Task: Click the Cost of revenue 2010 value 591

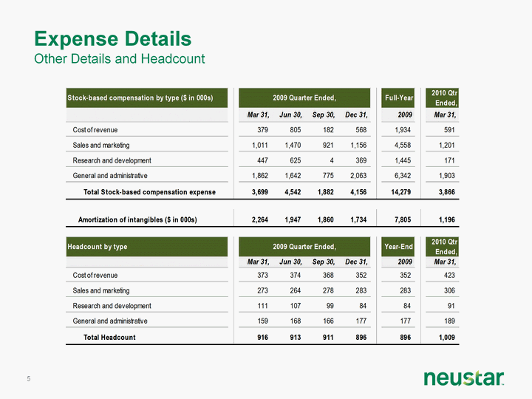Action: (449, 130)
